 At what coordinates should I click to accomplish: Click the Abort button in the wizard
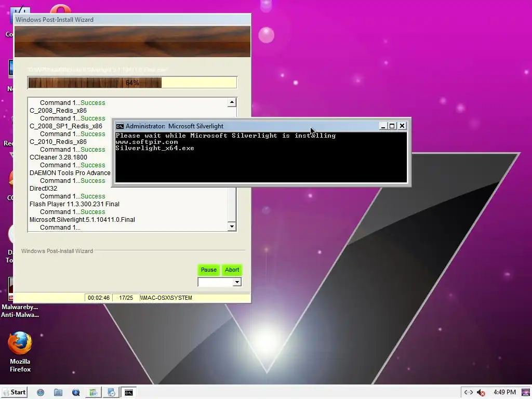(x=232, y=270)
